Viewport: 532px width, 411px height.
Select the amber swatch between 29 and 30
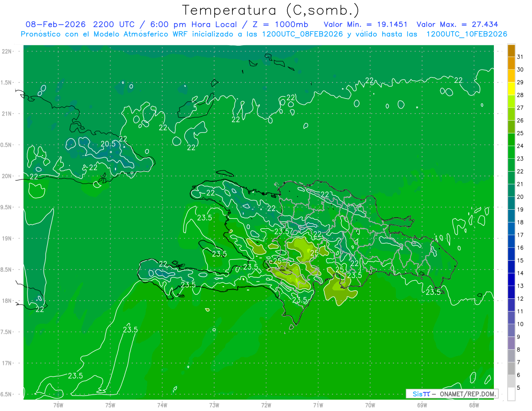click(x=511, y=76)
